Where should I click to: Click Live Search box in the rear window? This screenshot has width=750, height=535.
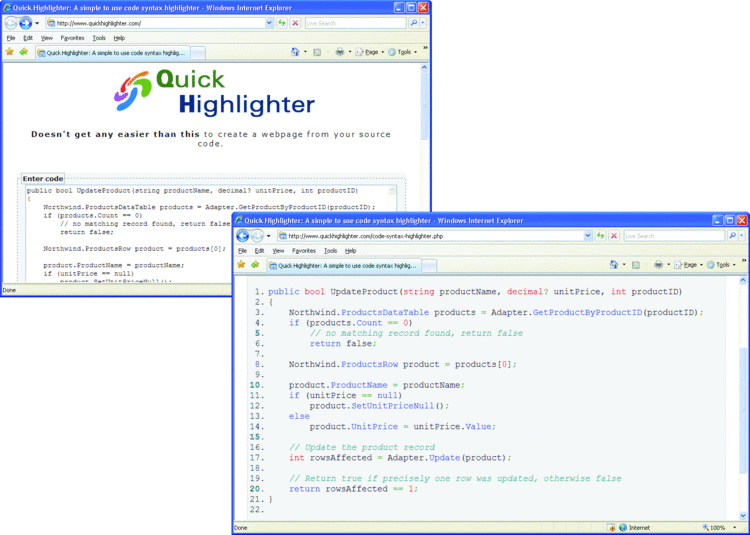point(355,23)
